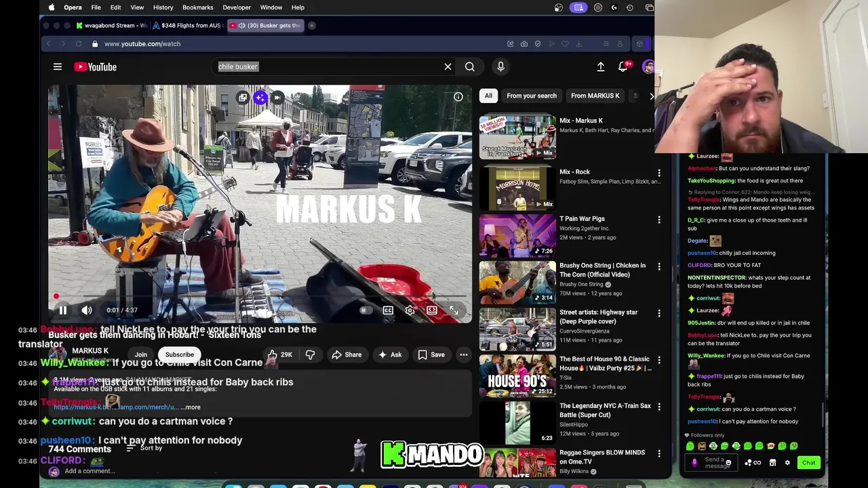Select the 'From MARKUS K' chip
This screenshot has height=488, width=868.
click(595, 96)
